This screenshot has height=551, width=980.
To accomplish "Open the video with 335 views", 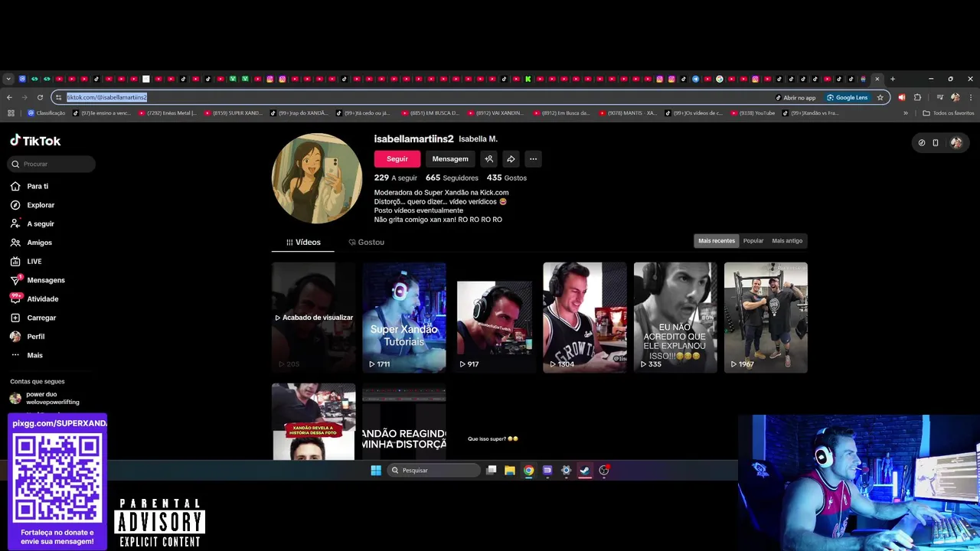I will pyautogui.click(x=675, y=318).
